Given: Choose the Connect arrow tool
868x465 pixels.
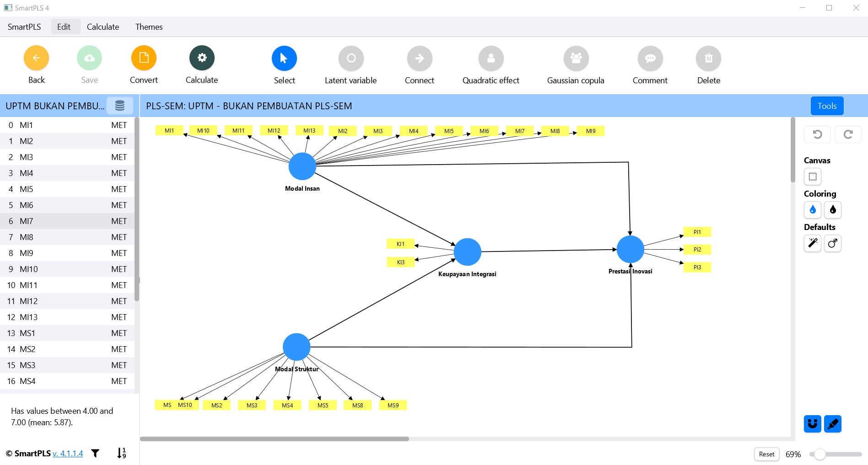Looking at the screenshot, I should pyautogui.click(x=420, y=59).
